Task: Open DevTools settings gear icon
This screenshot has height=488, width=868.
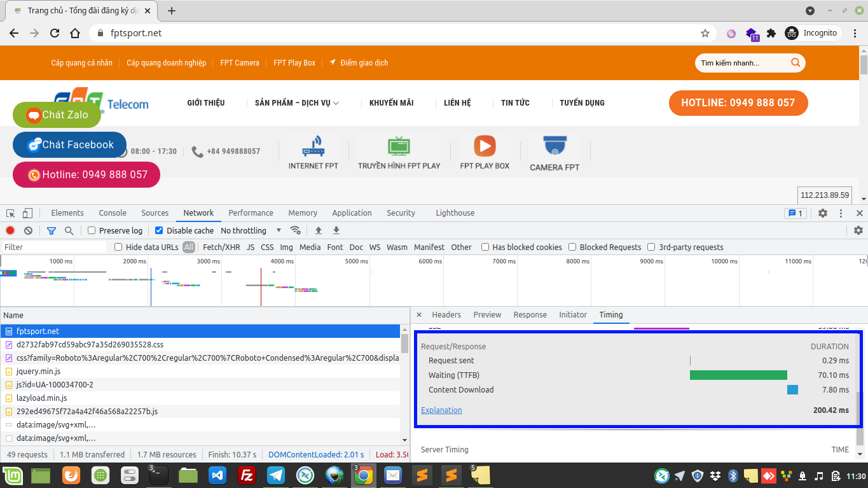Action: pyautogui.click(x=823, y=213)
